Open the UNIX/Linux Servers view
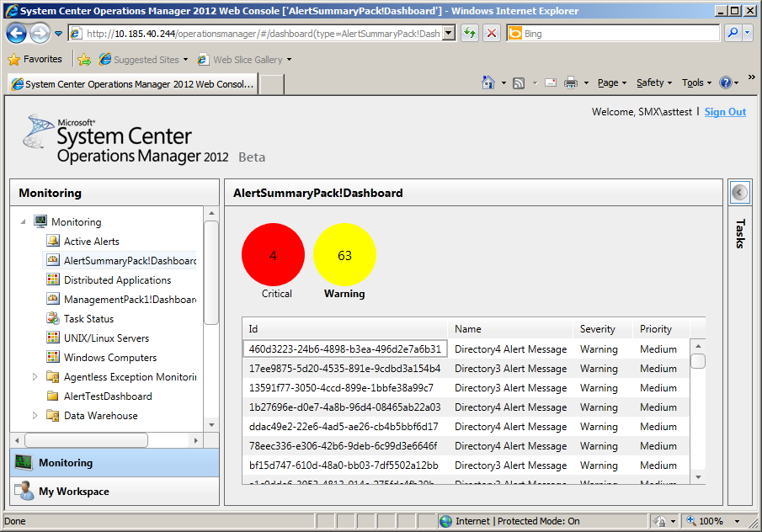 (106, 338)
